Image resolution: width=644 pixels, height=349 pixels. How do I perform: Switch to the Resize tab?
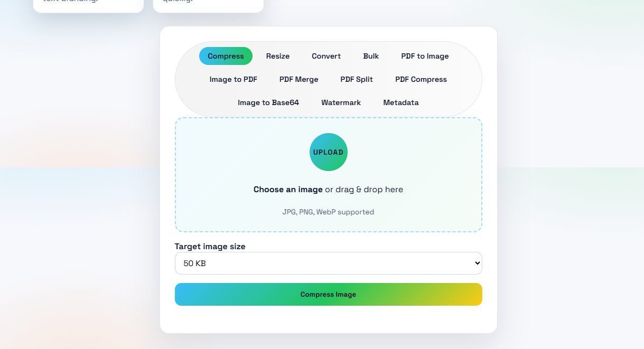click(x=277, y=56)
